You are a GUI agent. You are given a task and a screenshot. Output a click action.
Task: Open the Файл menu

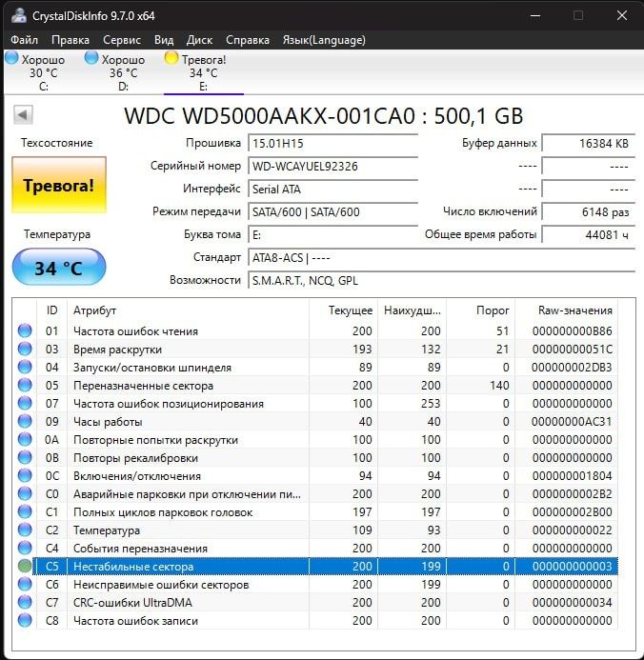[25, 40]
